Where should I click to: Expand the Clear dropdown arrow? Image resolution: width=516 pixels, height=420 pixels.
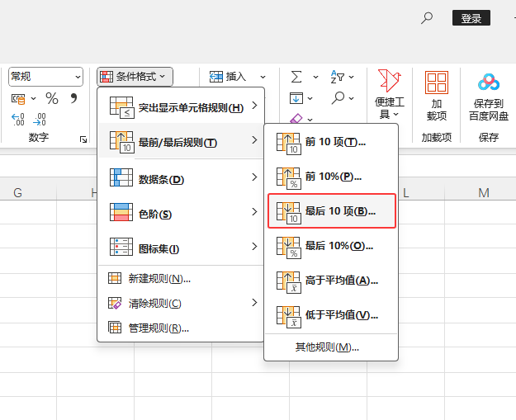(x=310, y=119)
